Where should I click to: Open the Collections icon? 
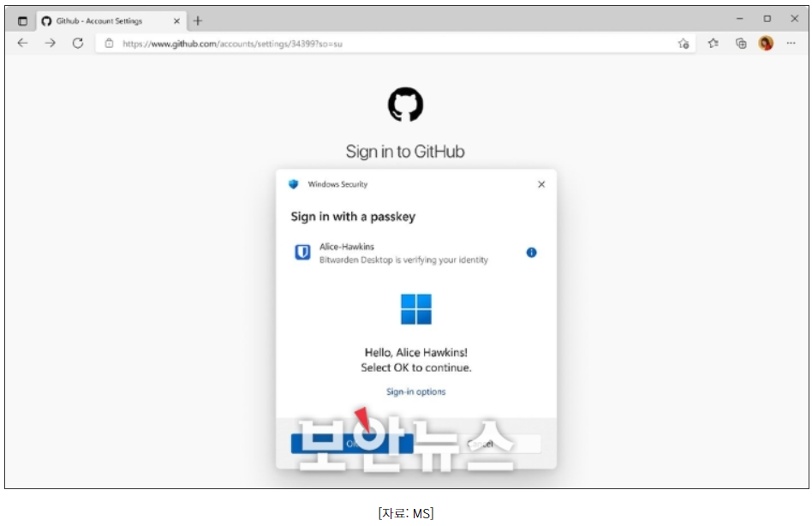[x=741, y=44]
